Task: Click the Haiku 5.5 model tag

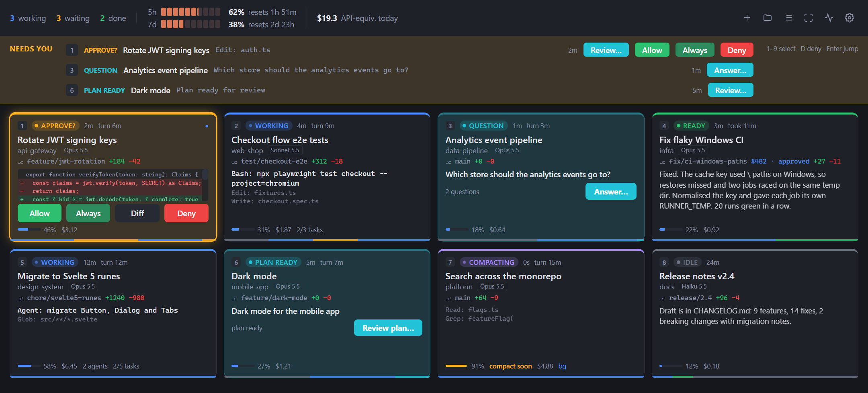Action: point(694,287)
